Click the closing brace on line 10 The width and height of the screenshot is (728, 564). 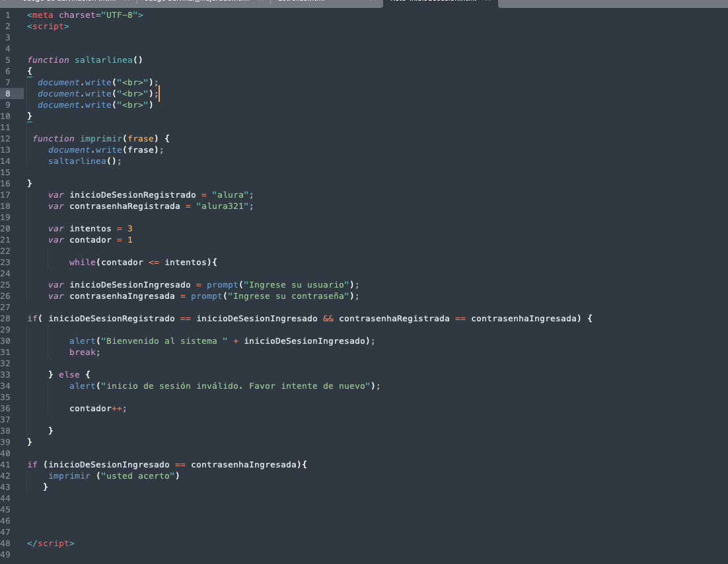click(x=30, y=116)
